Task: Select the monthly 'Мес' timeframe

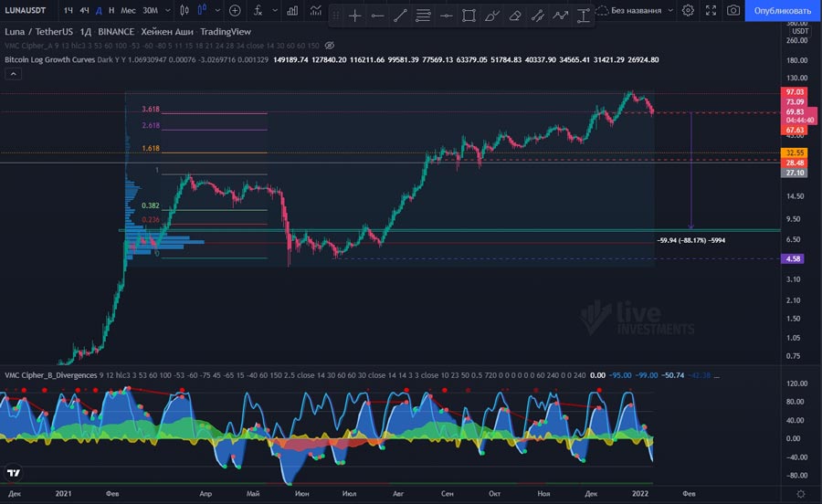Action: (129, 11)
